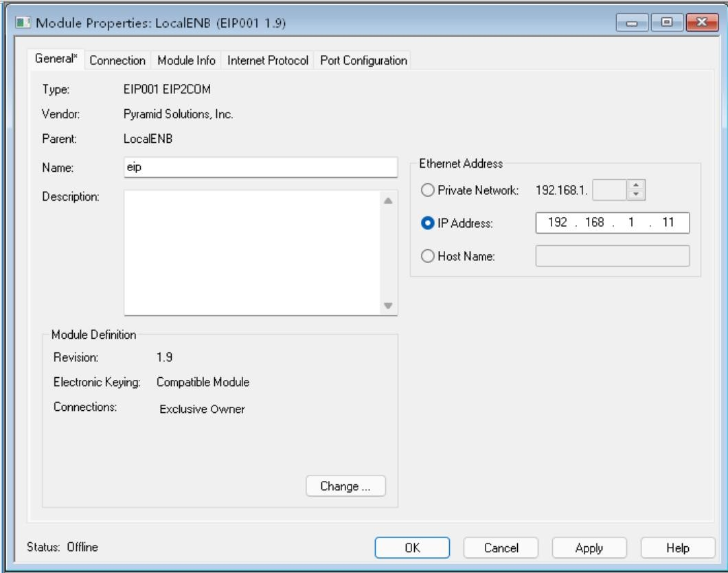Click the Name field containing eip
728x573 pixels.
[260, 167]
